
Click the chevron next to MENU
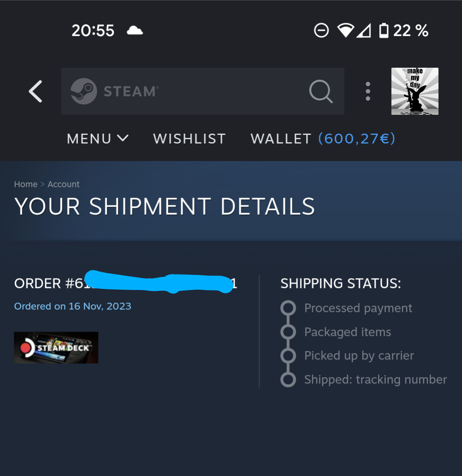[x=123, y=138]
